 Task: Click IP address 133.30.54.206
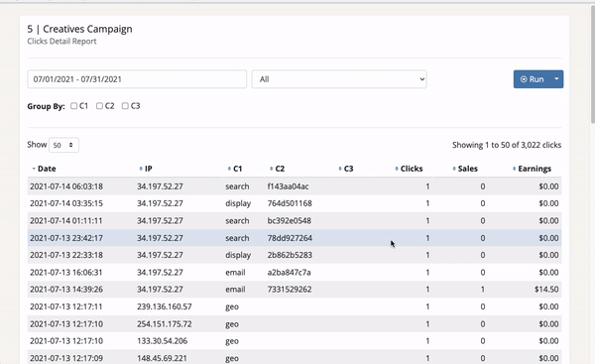pos(162,341)
